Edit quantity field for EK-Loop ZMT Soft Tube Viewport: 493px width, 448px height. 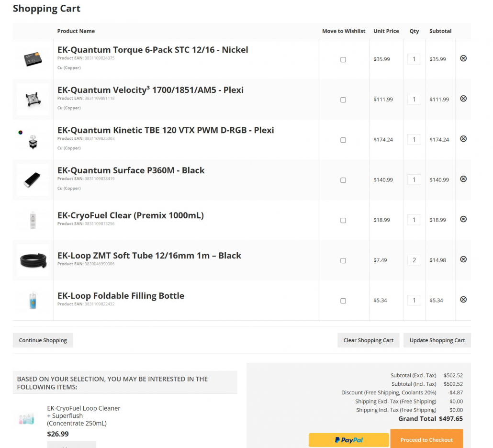(x=414, y=260)
